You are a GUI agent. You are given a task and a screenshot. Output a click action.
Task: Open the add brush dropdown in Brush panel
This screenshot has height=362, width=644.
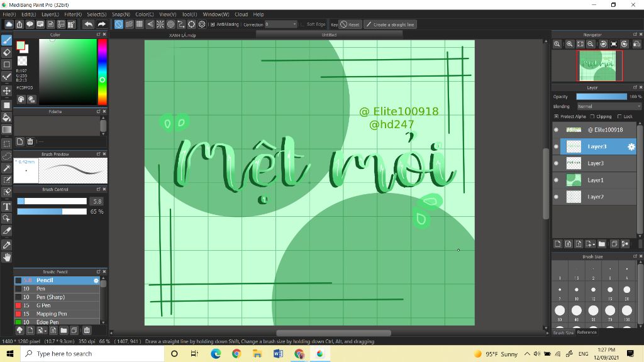point(45,331)
